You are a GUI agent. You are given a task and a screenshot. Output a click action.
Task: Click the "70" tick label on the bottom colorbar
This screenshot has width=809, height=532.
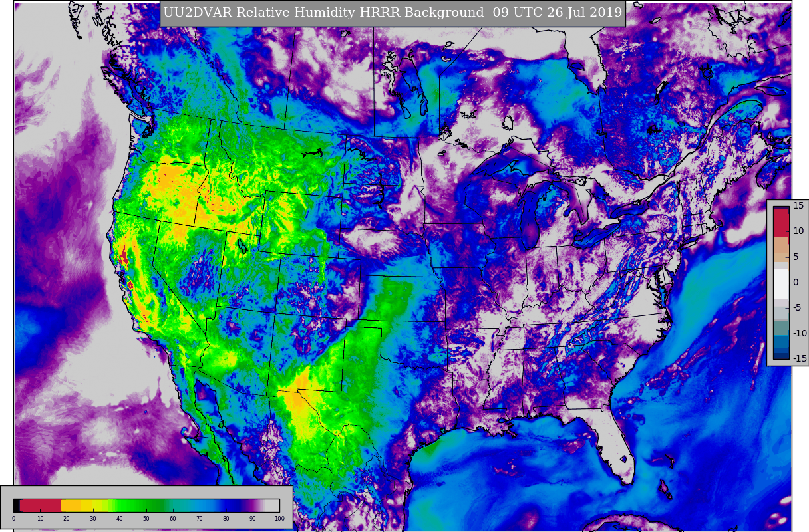coord(200,518)
